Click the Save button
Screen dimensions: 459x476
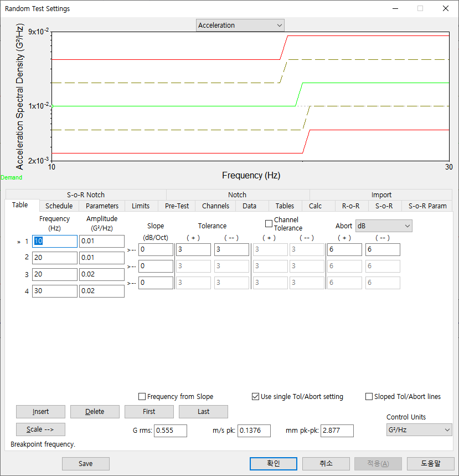click(x=85, y=463)
